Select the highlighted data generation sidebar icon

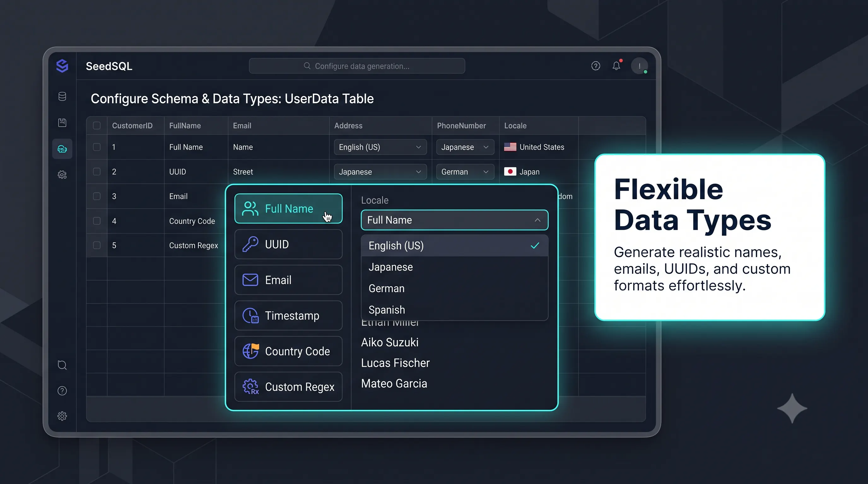62,149
